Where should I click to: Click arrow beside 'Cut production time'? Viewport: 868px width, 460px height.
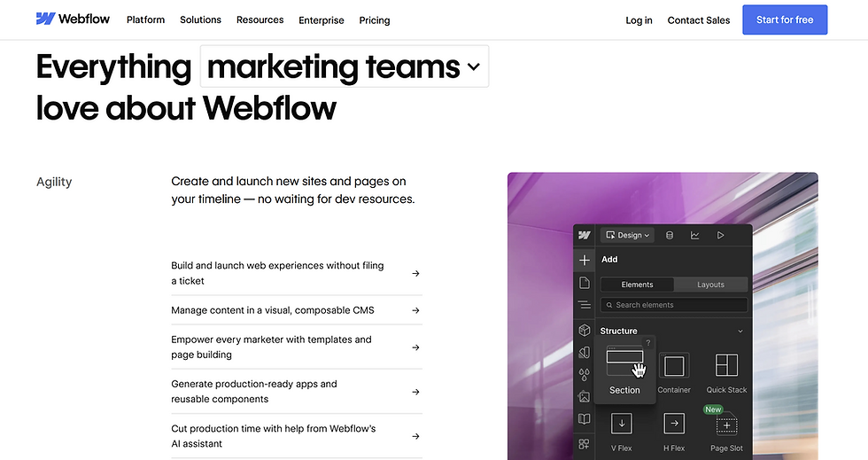[x=415, y=436]
